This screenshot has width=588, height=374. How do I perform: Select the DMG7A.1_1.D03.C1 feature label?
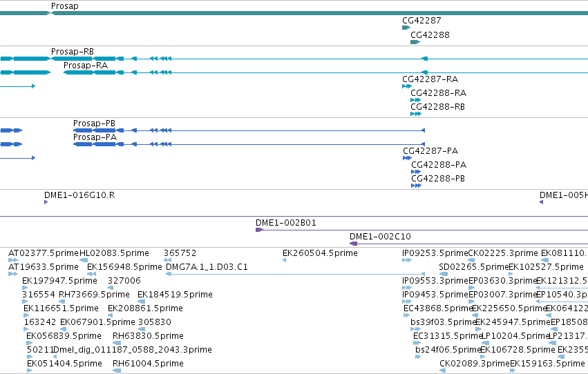point(207,267)
